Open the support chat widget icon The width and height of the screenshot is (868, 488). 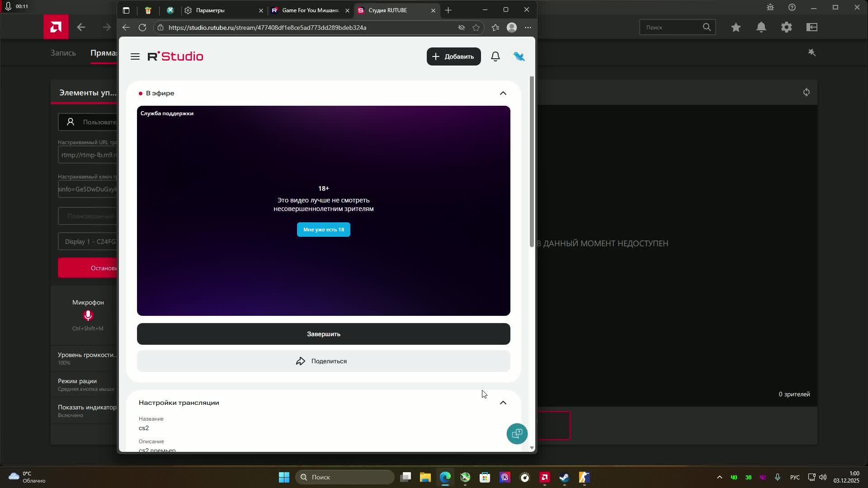[517, 434]
